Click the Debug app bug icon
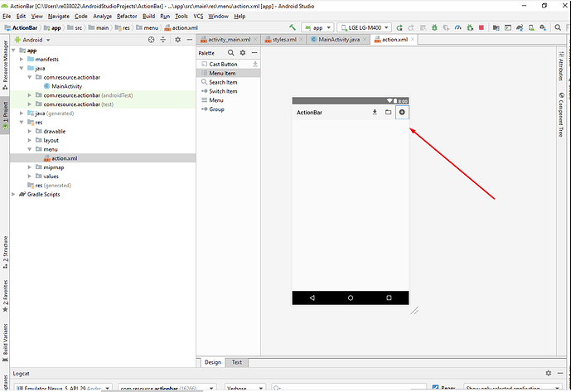This screenshot has height=392, width=571. [434, 27]
